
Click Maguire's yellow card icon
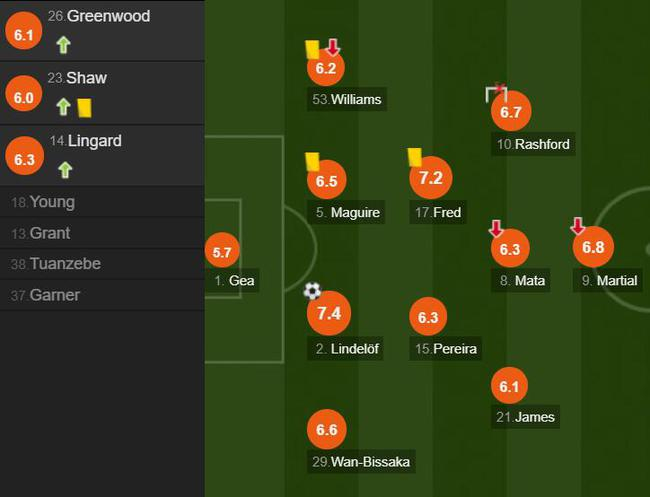click(312, 161)
